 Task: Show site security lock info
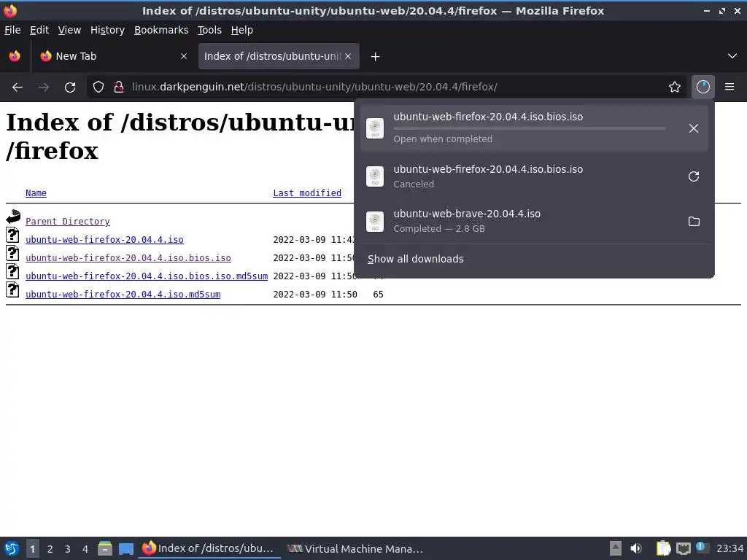coord(119,87)
